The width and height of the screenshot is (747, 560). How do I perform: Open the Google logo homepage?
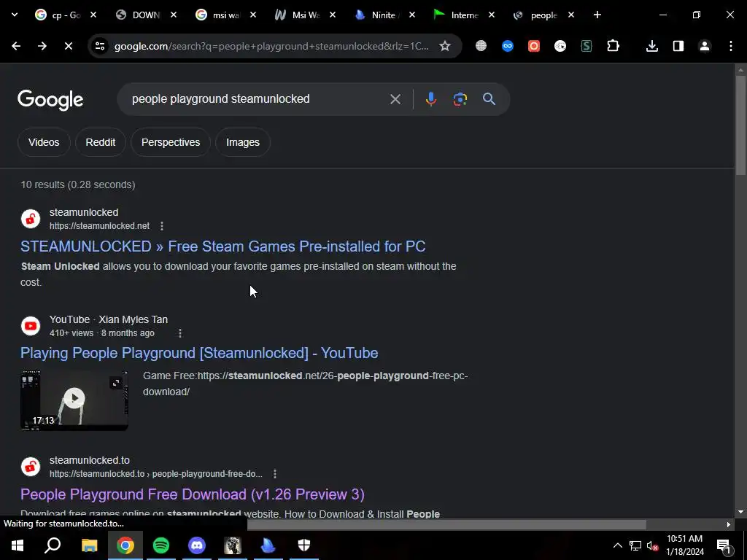point(50,100)
